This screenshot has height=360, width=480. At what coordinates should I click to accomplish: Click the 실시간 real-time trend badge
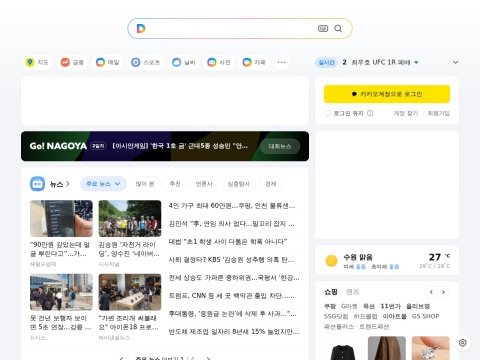pos(326,62)
